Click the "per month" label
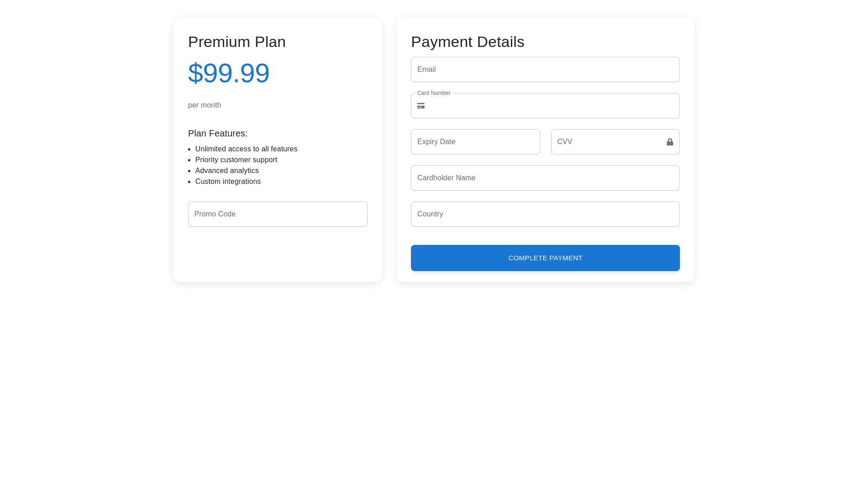The image size is (868, 488). point(204,105)
